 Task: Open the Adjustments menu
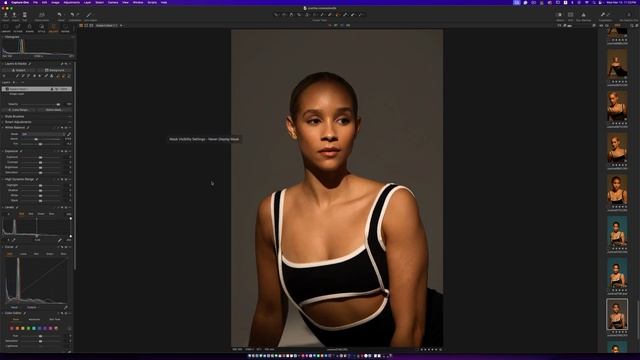tap(71, 2)
